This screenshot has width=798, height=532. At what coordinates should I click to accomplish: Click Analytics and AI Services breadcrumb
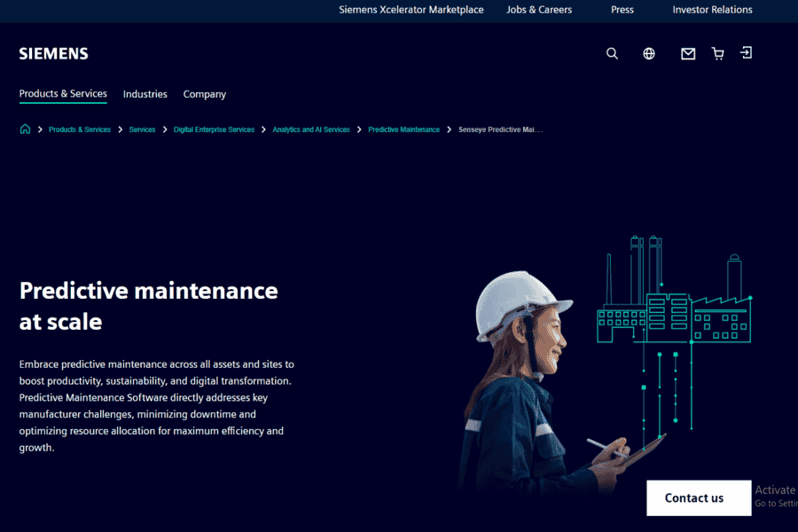(311, 129)
